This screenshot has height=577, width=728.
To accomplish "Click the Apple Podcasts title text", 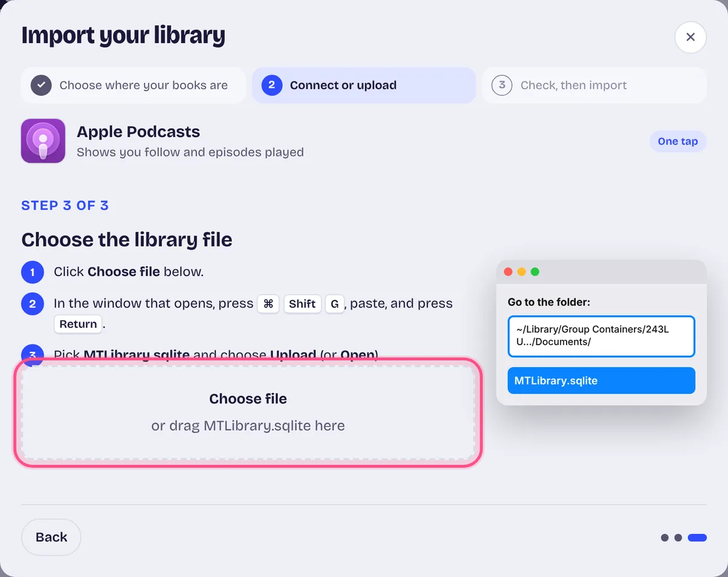I will pyautogui.click(x=138, y=132).
